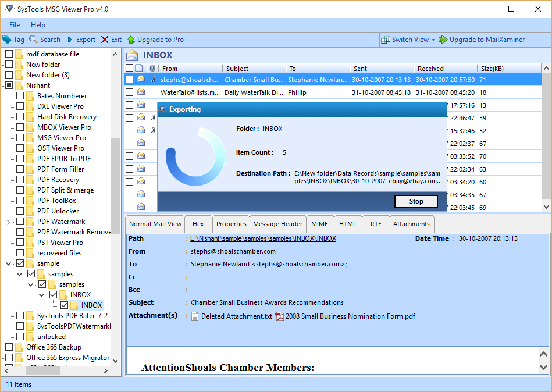
Task: Click the unlocked folder icon
Action: pos(30,337)
